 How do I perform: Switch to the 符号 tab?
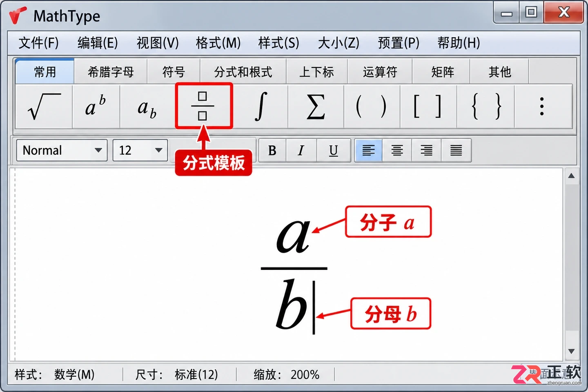(174, 72)
